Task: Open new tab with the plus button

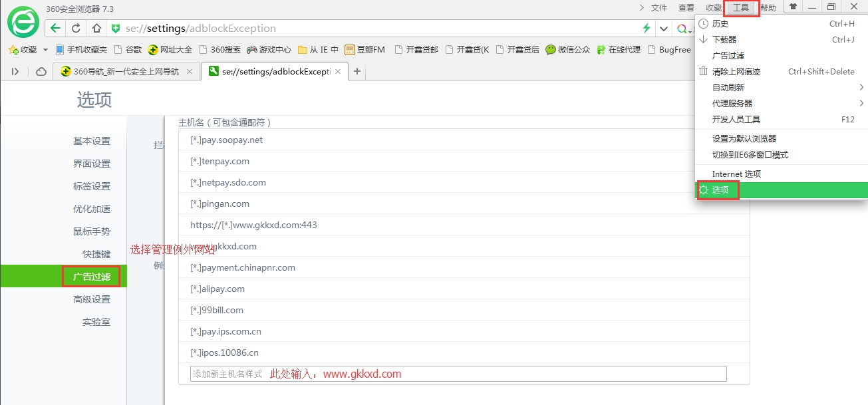Action: click(x=357, y=72)
